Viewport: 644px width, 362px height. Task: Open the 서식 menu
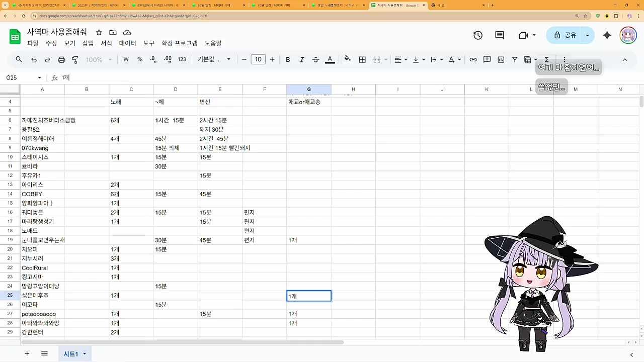(106, 43)
